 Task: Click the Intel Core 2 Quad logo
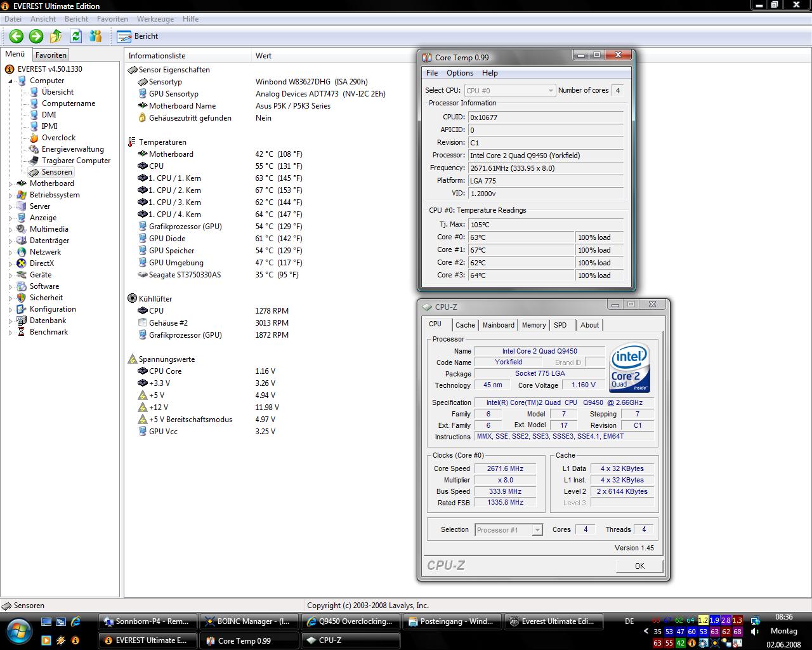click(630, 368)
